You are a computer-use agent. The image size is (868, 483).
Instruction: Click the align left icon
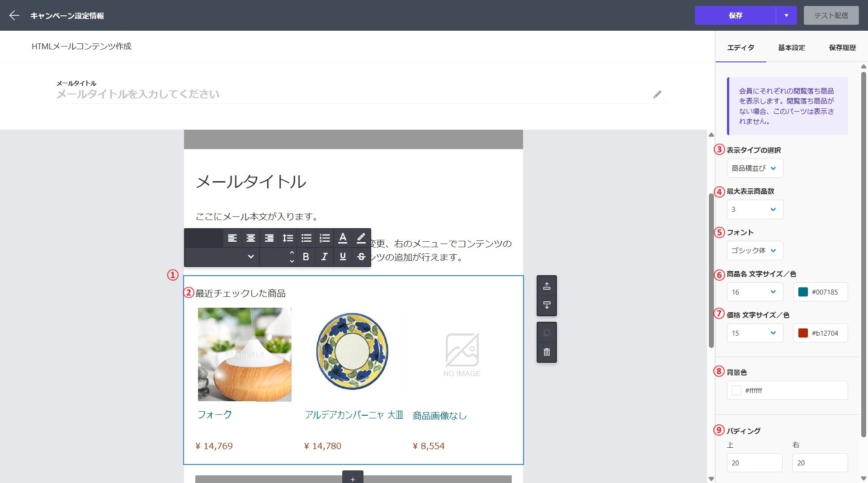point(232,238)
